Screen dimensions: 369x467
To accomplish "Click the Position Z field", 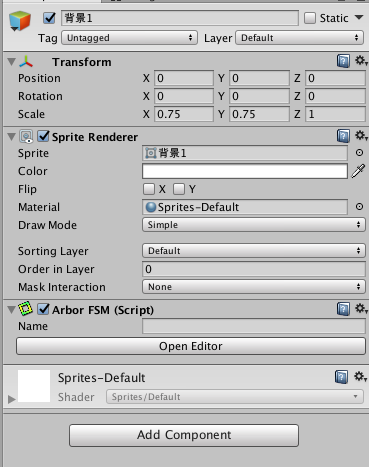I will (x=335, y=78).
